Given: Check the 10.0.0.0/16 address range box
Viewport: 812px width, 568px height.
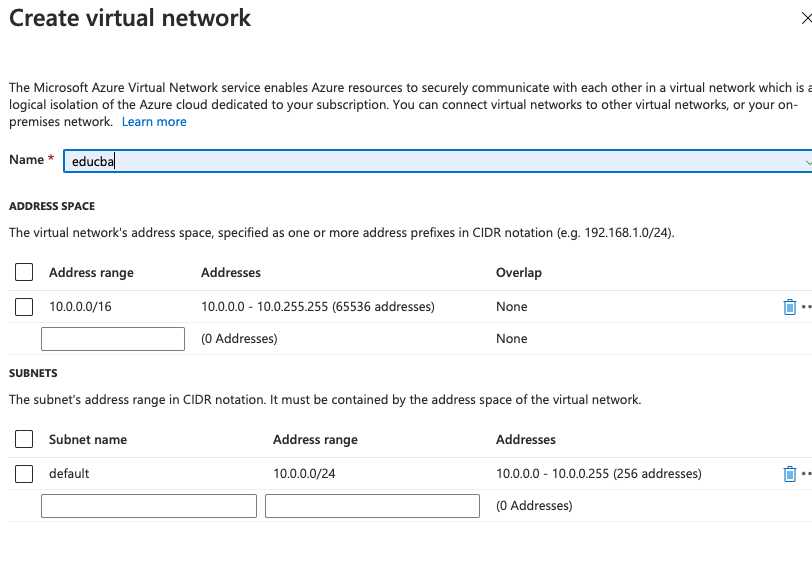Looking at the screenshot, I should point(24,307).
